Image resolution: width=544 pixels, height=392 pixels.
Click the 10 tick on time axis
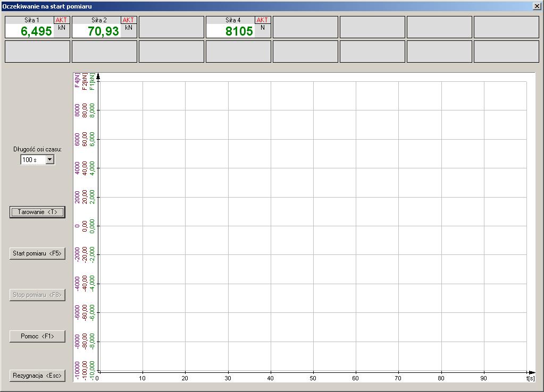(x=142, y=378)
